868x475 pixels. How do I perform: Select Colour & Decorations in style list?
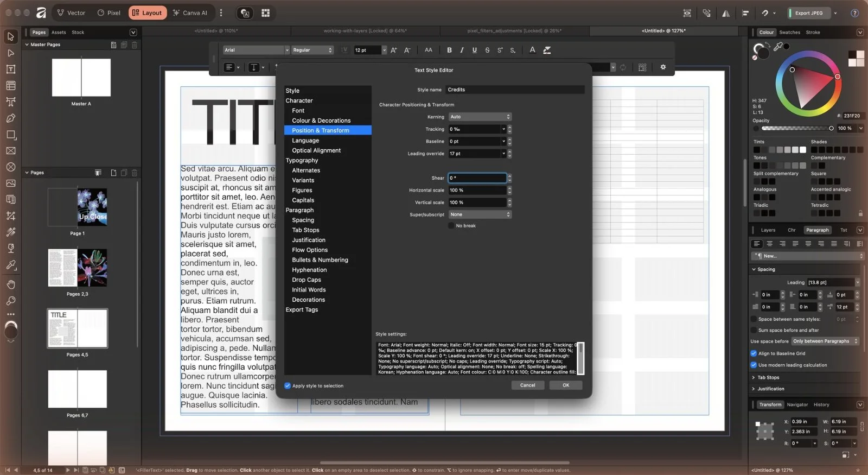(321, 121)
